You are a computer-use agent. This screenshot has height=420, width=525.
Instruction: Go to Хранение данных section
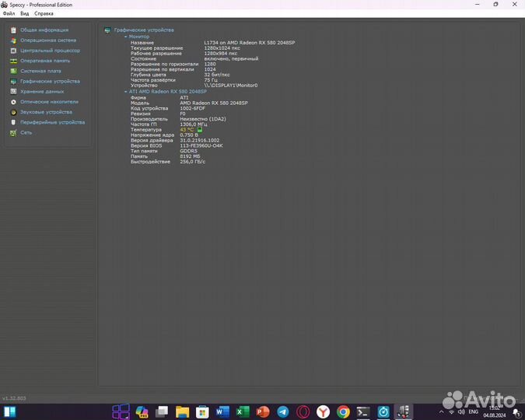42,92
